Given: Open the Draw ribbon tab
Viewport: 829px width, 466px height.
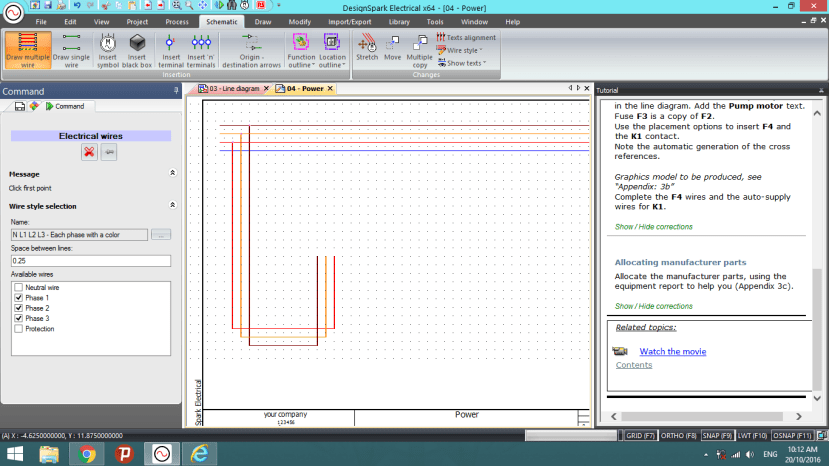Looking at the screenshot, I should click(263, 21).
